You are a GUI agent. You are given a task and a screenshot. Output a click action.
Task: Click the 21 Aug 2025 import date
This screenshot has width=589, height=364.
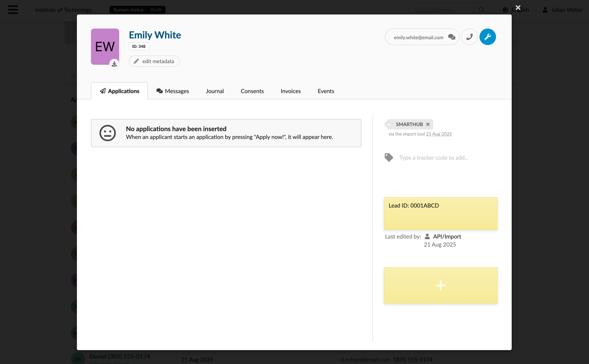tap(439, 134)
